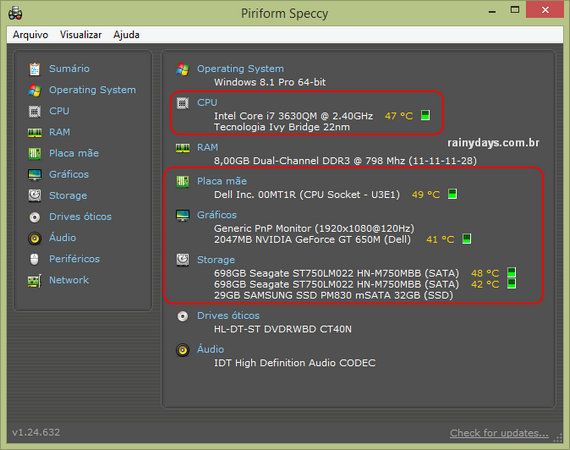The width and height of the screenshot is (570, 450).
Task: Click the Tecnologia Ivy Bridge 22nm text
Action: 282,127
